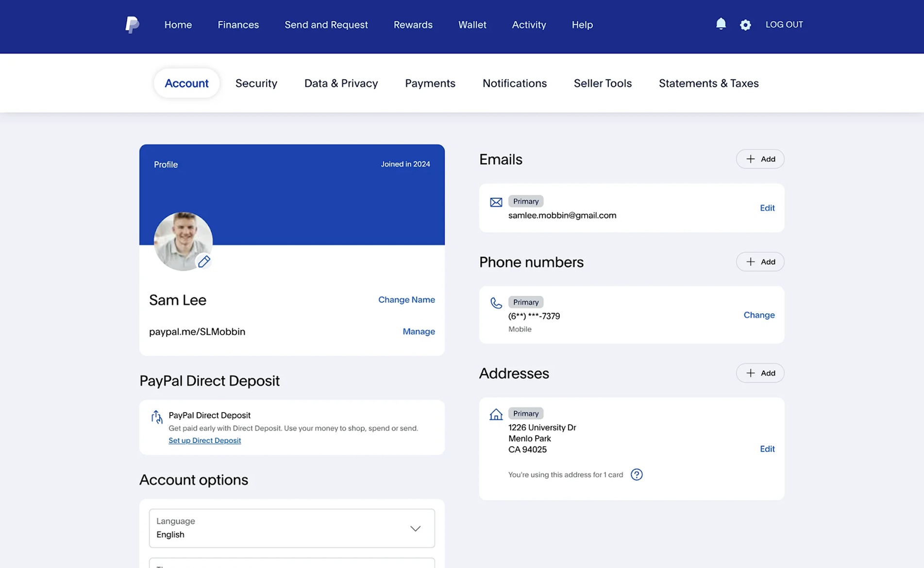Click the paypal.me/SLMobbin text

point(197,331)
